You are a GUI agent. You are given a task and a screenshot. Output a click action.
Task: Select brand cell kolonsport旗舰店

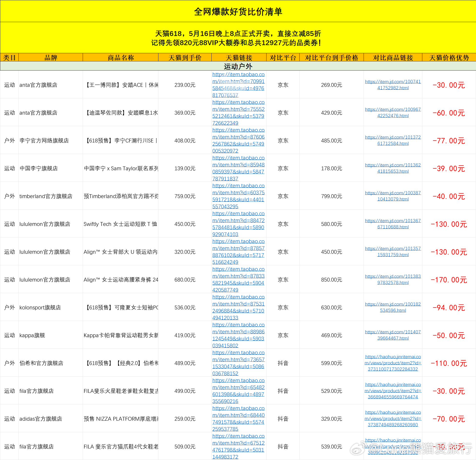point(51,307)
